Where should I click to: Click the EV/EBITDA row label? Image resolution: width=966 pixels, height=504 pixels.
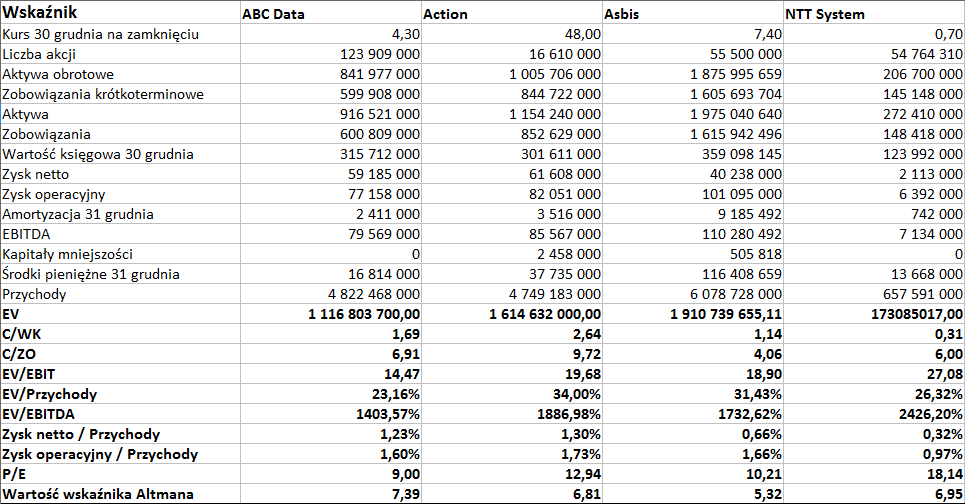[38, 414]
